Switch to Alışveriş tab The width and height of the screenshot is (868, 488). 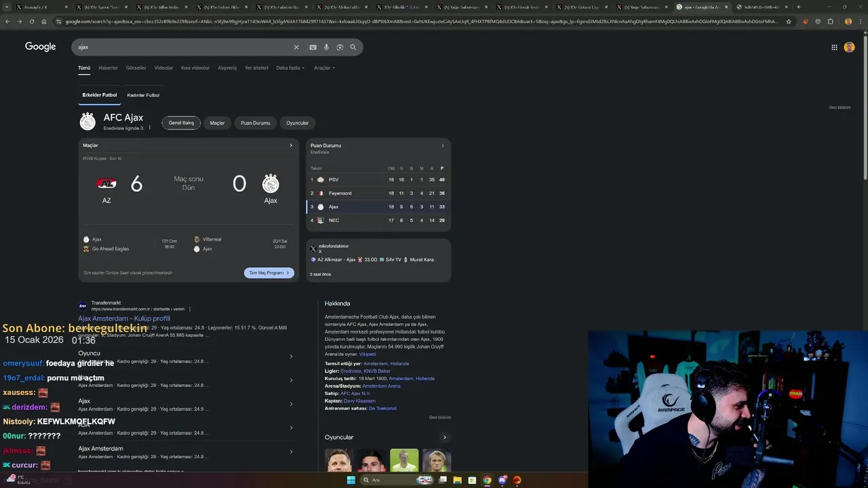[227, 68]
